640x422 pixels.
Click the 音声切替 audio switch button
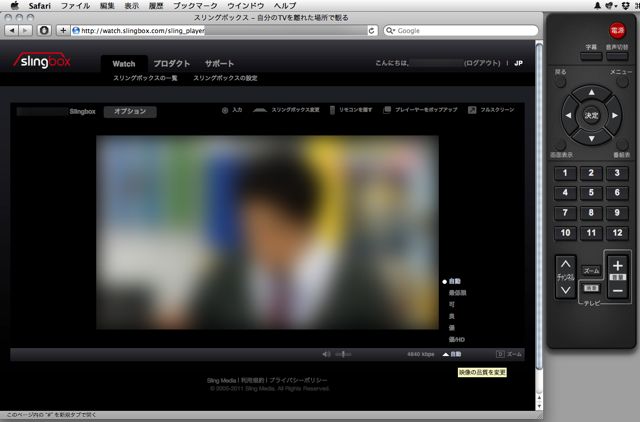click(x=617, y=56)
